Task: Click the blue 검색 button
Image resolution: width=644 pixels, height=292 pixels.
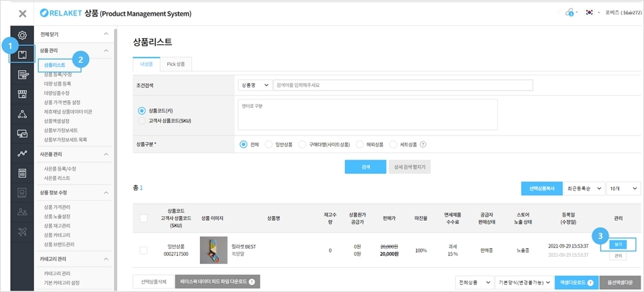Action: 365,167
